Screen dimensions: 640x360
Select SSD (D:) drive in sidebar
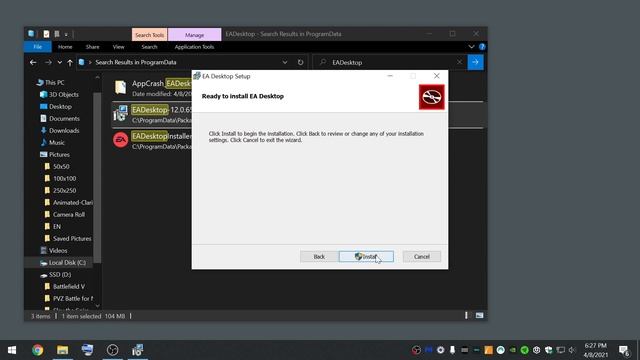pos(56,275)
